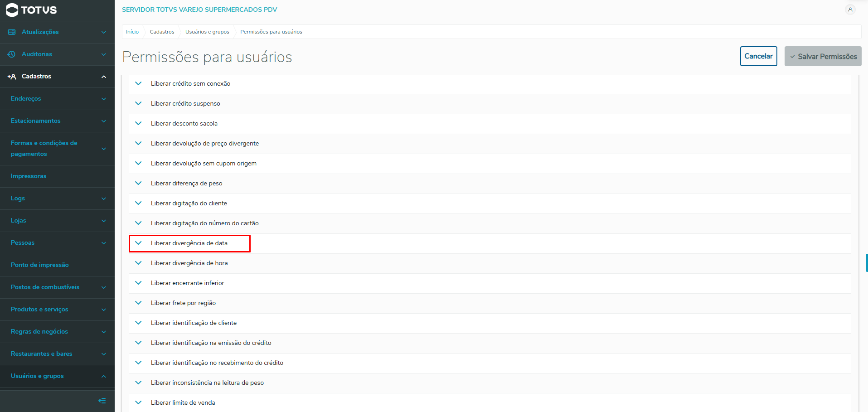Click the Cadastros add-user icon

[12, 77]
